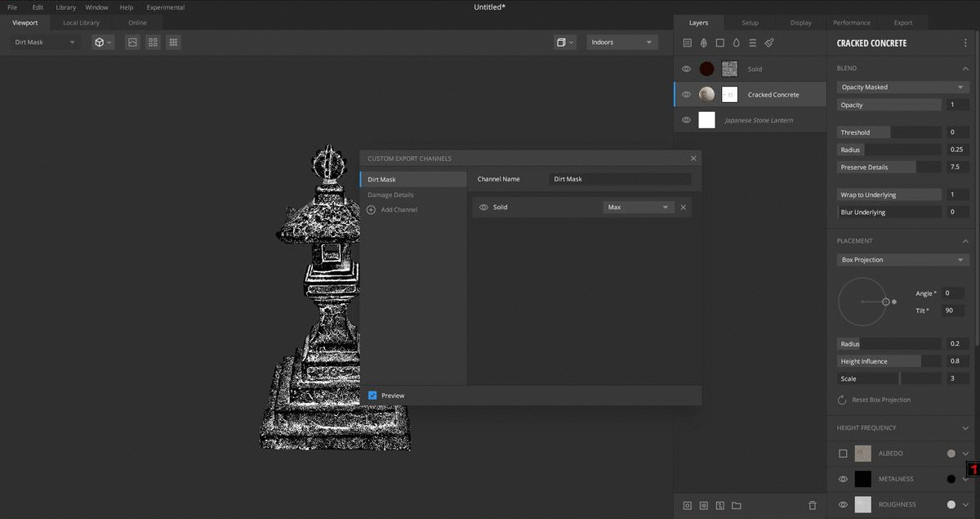The image size is (980, 519).
Task: Open the 3D model display mode cube dropdown
Action: [x=103, y=42]
